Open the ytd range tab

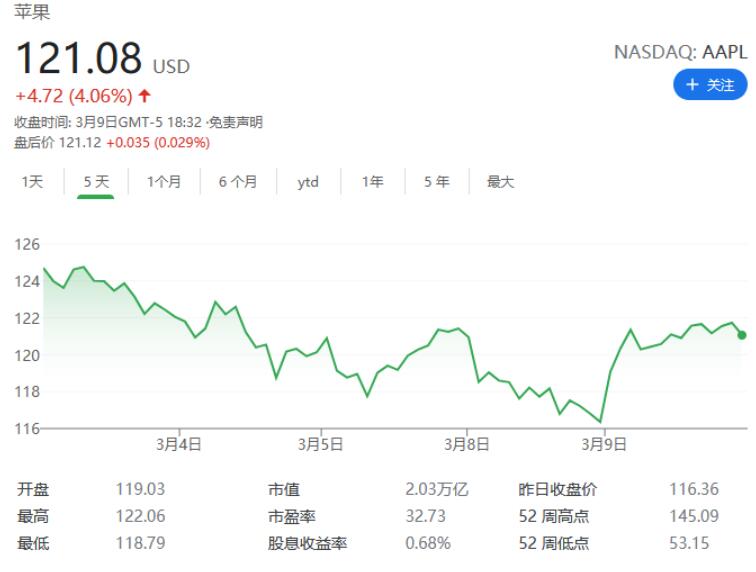(308, 182)
